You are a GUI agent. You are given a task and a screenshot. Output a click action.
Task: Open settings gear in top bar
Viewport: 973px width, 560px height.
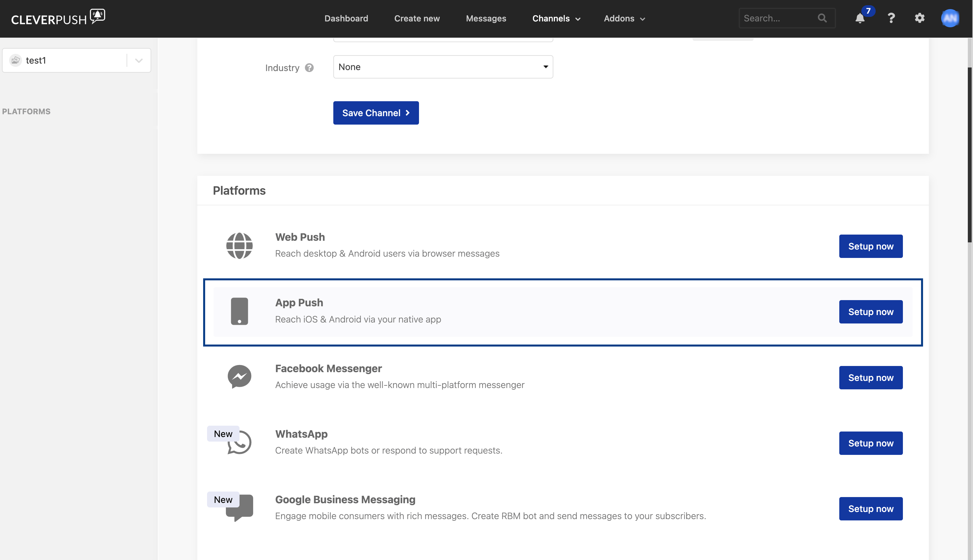click(x=919, y=18)
